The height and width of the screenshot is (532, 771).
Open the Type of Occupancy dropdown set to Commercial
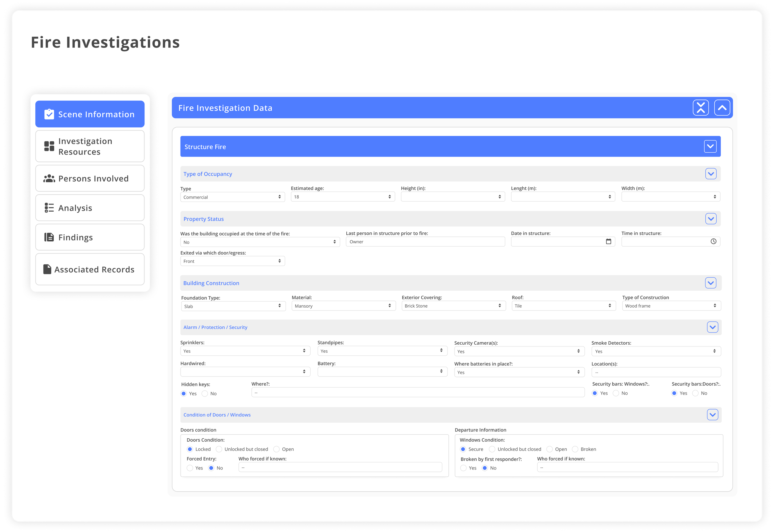(232, 197)
